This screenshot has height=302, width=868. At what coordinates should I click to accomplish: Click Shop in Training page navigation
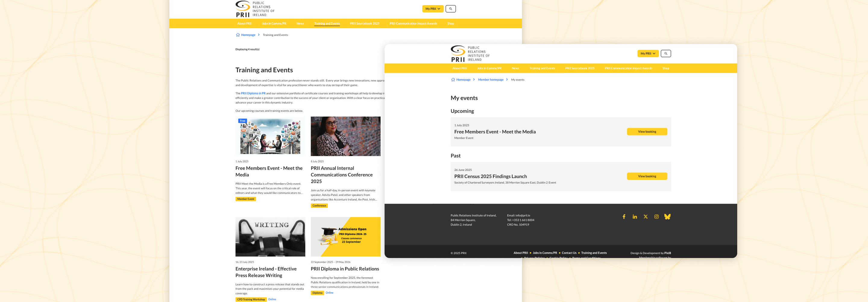pyautogui.click(x=451, y=24)
